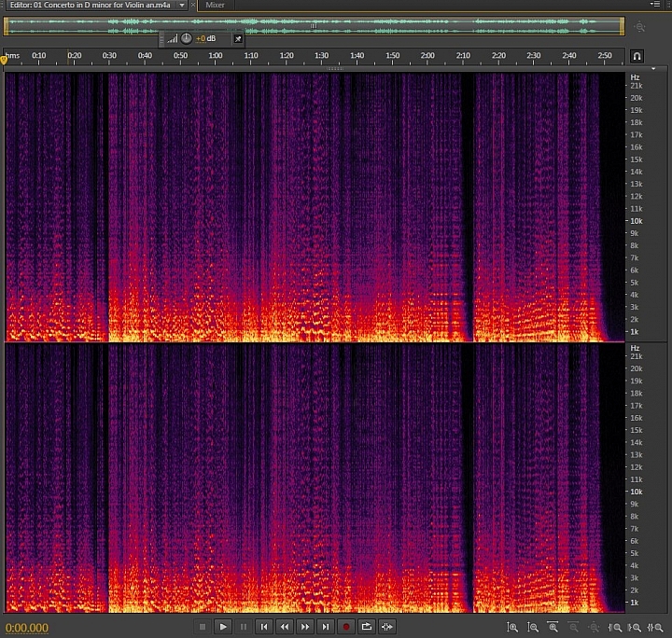Zoom out amplitude icon

tap(533, 628)
